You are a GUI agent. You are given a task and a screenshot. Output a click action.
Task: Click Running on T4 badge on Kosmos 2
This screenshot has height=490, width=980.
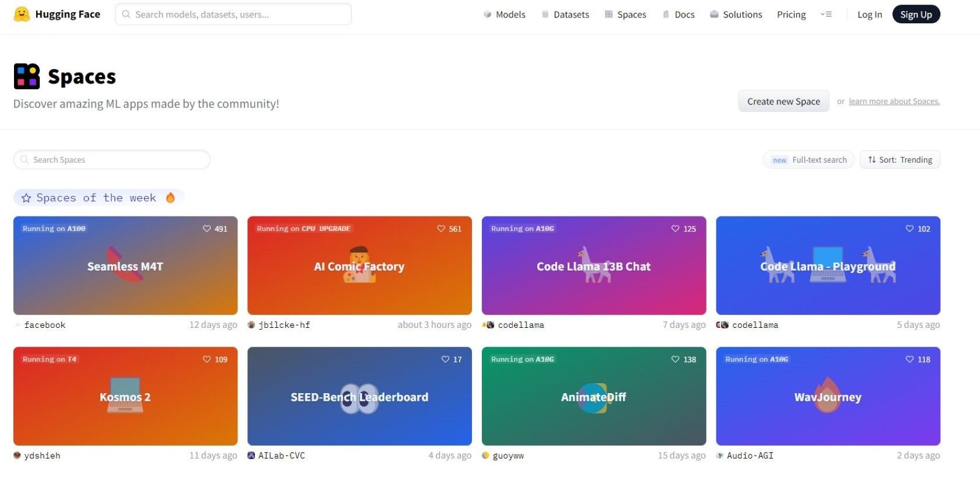click(x=50, y=359)
